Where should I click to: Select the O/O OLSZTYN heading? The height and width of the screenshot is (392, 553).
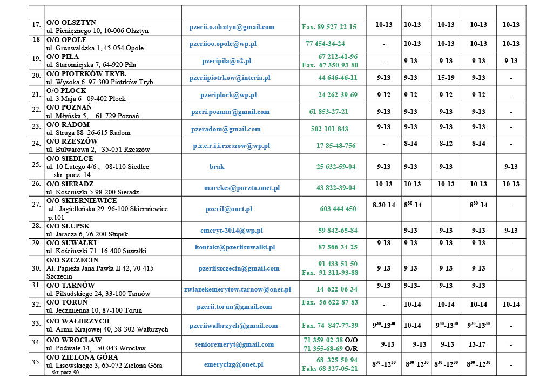coord(71,23)
